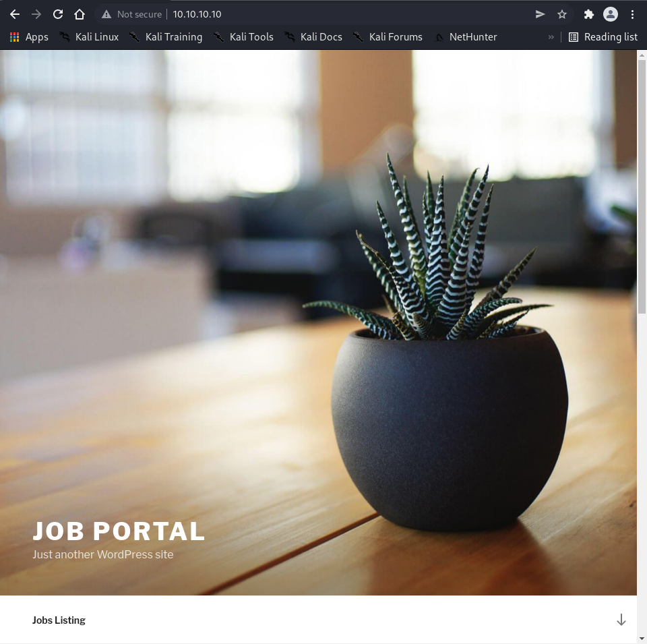Open the Kali Linux bookmark
Screen dimensions: 647x644
89,37
